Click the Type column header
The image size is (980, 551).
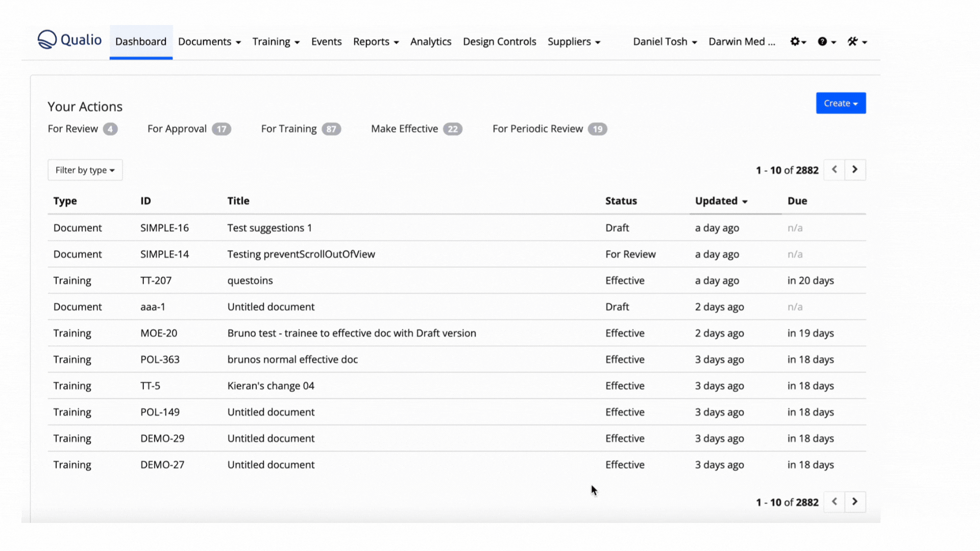coord(65,201)
